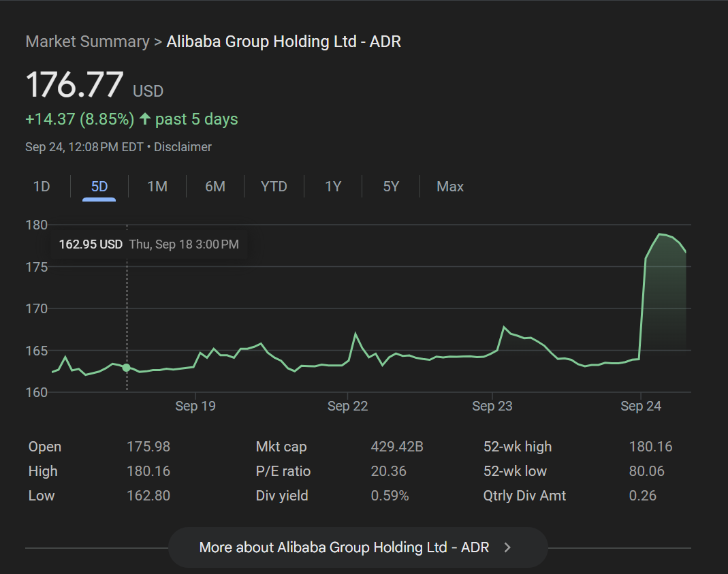Click the 52-wk high label

(518, 447)
